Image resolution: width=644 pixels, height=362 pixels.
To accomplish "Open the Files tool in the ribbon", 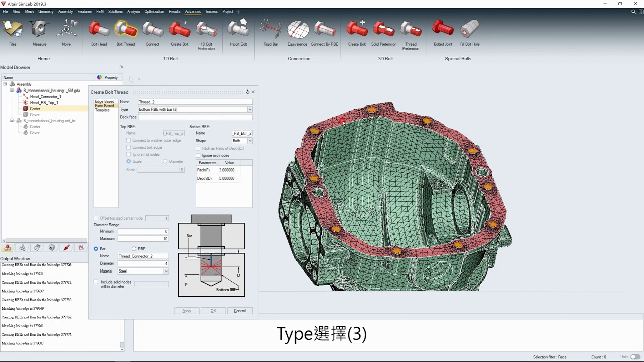I will coord(13,33).
